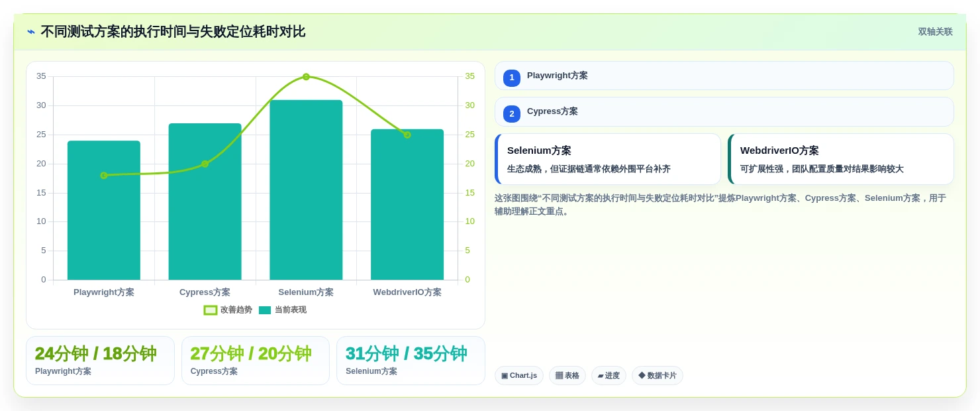Click the Cypress方案 x-axis label
Viewport: 980px width, 411px height.
tap(205, 292)
